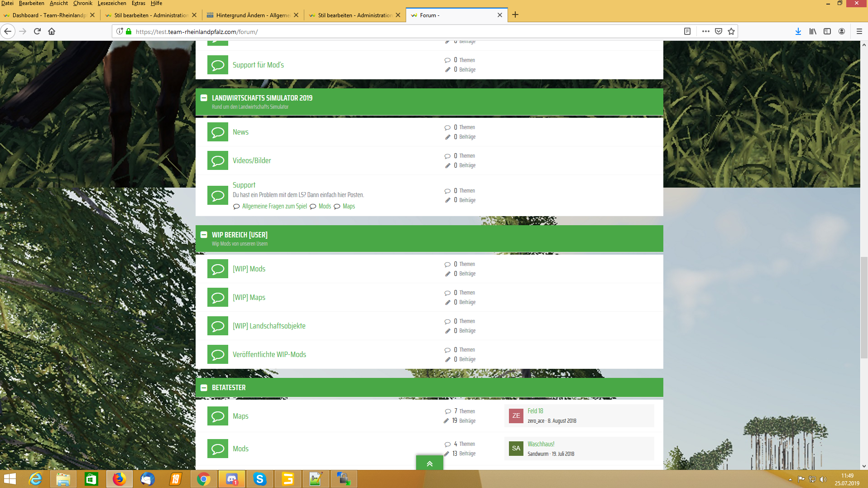Viewport: 868px width, 488px height.
Task: Show hidden system tray icons arrow
Action: tap(790, 479)
